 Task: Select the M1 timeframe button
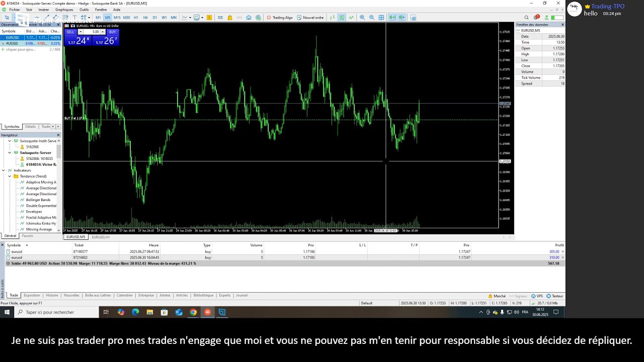pos(98,18)
